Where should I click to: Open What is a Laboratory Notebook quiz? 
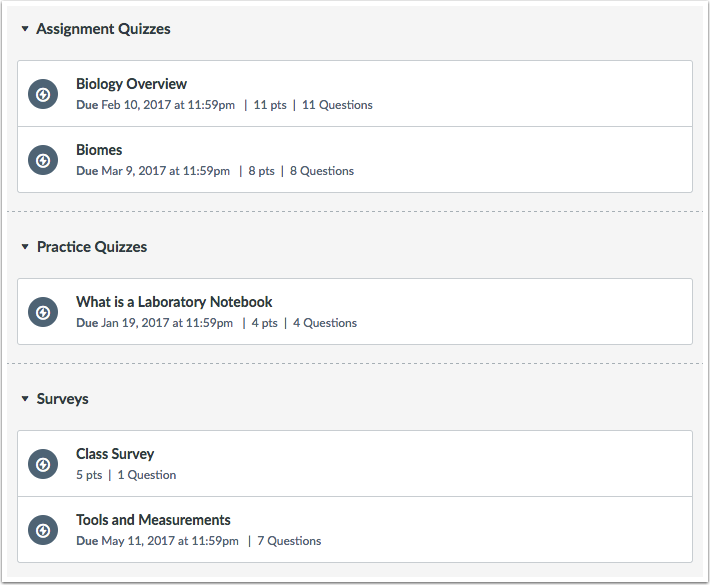pos(174,302)
